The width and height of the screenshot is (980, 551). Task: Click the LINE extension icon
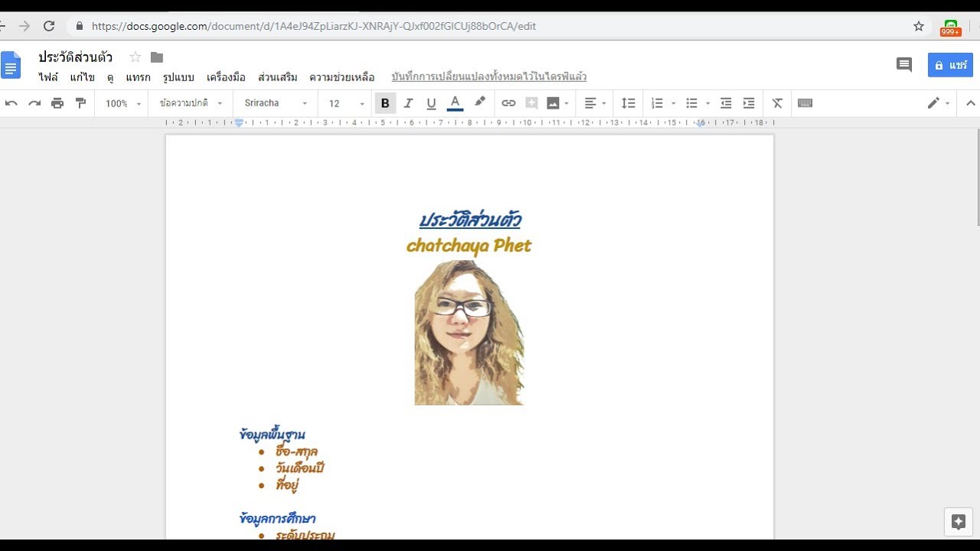tap(951, 27)
